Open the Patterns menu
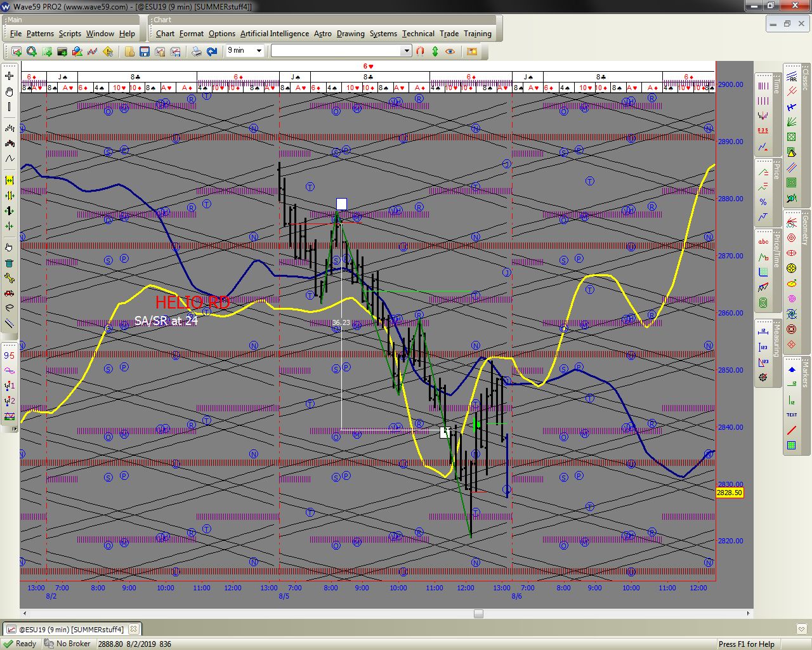Viewport: 812px width, 650px height. [40, 34]
